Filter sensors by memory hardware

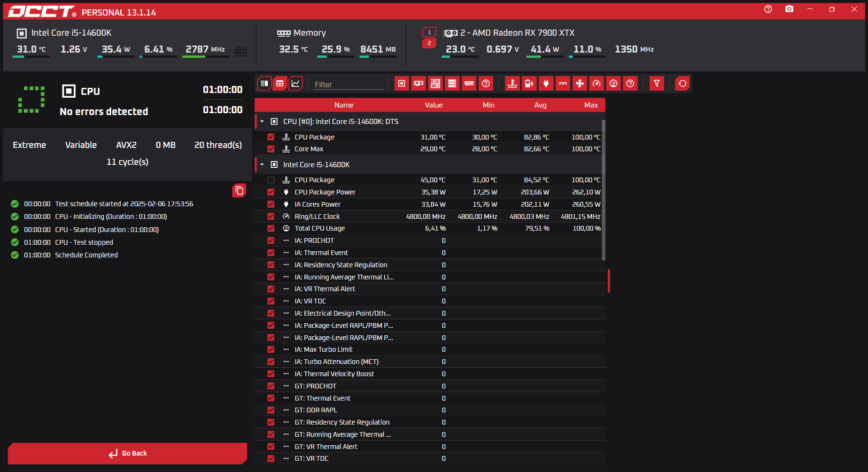(x=469, y=84)
